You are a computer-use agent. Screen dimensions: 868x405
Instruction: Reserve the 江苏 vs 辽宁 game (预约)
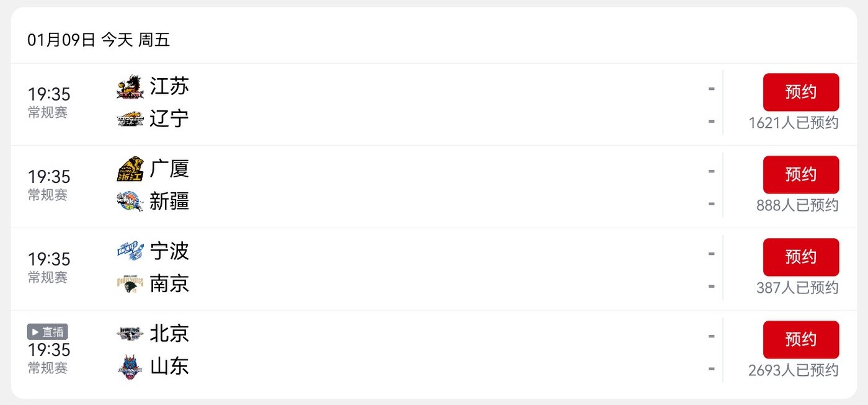tap(800, 92)
